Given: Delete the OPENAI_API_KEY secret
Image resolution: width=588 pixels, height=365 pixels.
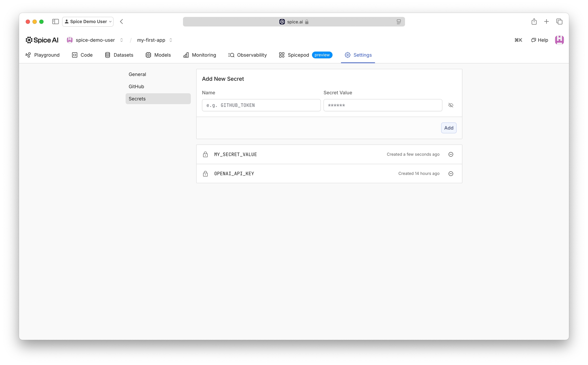Looking at the screenshot, I should pos(451,174).
